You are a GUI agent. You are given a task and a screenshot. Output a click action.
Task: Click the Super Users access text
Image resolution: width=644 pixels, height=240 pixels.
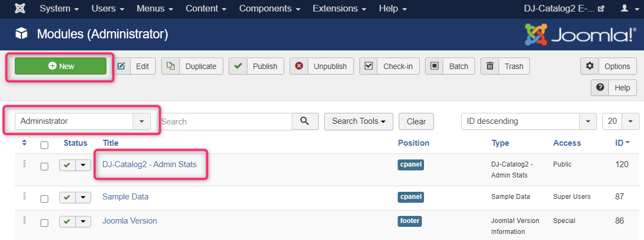(x=572, y=197)
